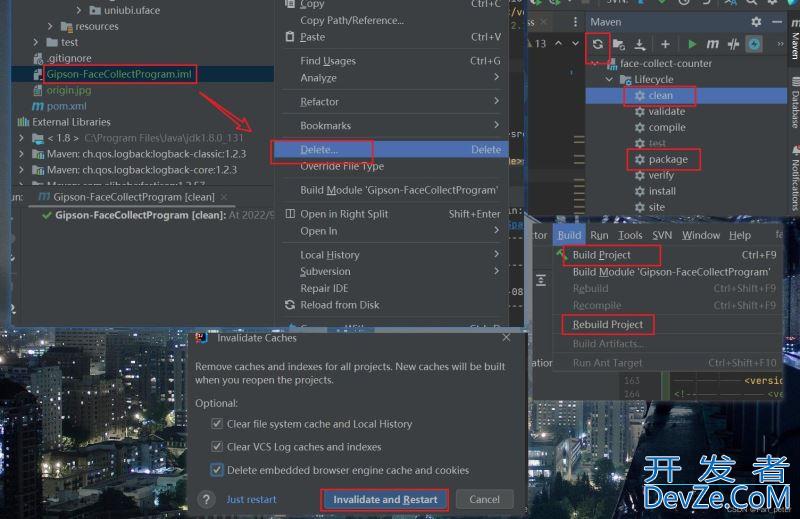Expand the test folder
The image size is (800, 519).
[x=35, y=42]
